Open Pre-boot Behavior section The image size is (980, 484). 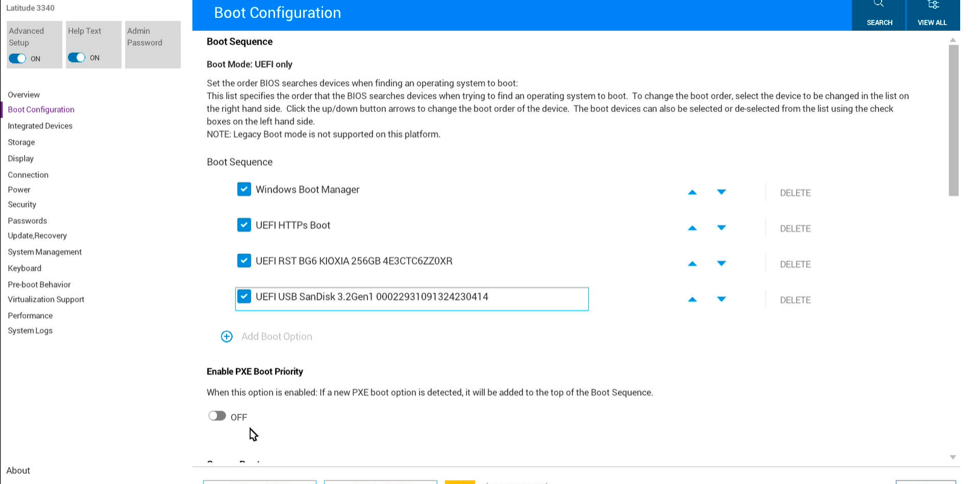click(x=39, y=284)
